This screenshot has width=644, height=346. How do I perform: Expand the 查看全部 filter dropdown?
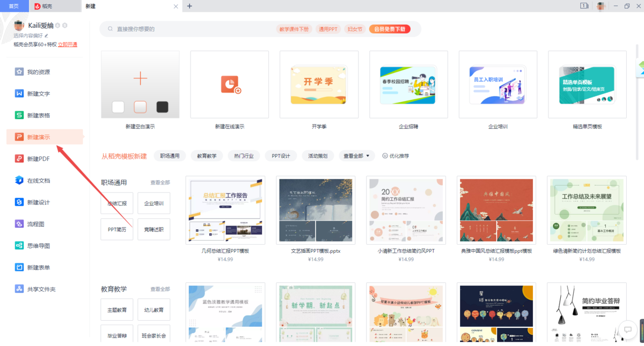click(x=356, y=156)
